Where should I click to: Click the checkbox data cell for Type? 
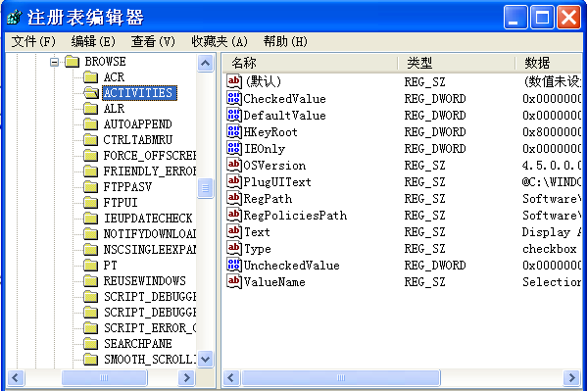pos(550,249)
